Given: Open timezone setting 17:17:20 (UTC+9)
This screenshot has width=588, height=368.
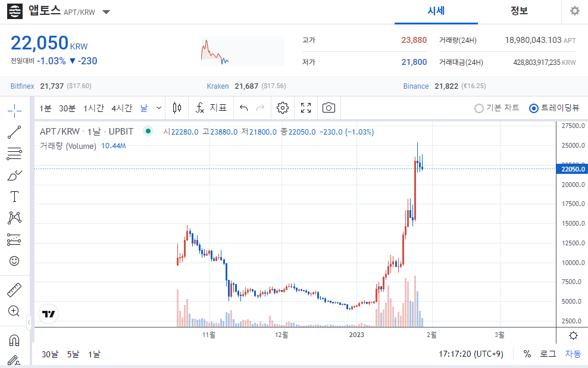Looking at the screenshot, I should (x=471, y=354).
